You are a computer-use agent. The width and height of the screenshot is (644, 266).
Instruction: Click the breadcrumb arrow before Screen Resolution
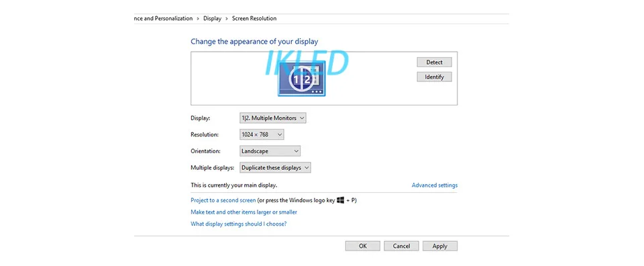click(x=227, y=19)
